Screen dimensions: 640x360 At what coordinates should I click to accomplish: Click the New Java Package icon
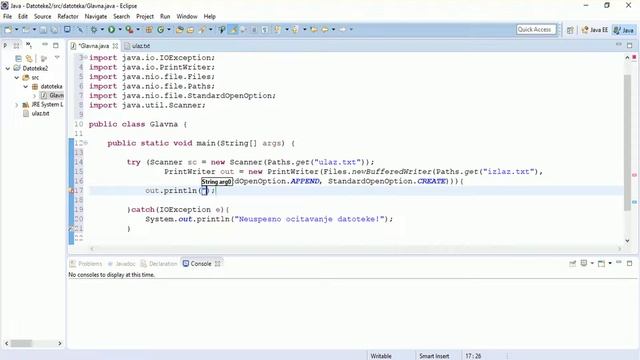149,29
